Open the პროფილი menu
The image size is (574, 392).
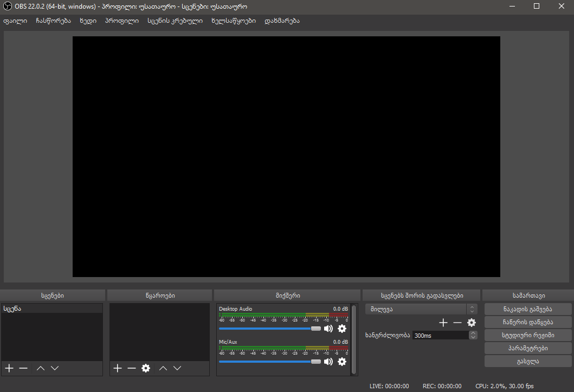[x=122, y=21]
